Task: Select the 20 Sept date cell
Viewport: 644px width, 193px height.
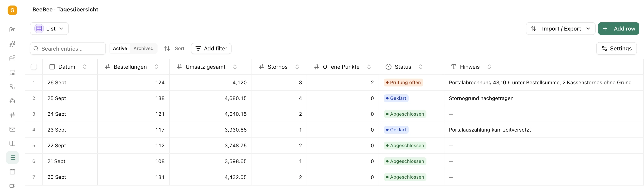Action: pos(70,177)
